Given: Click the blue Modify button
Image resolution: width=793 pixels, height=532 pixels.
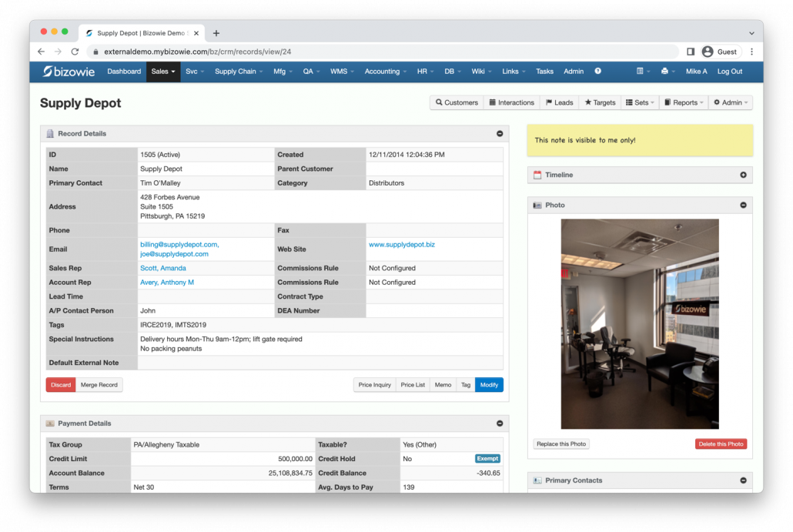Looking at the screenshot, I should [489, 385].
